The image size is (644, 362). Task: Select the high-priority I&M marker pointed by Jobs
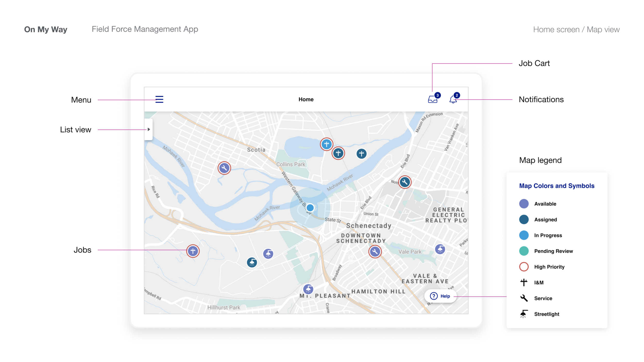pos(193,251)
